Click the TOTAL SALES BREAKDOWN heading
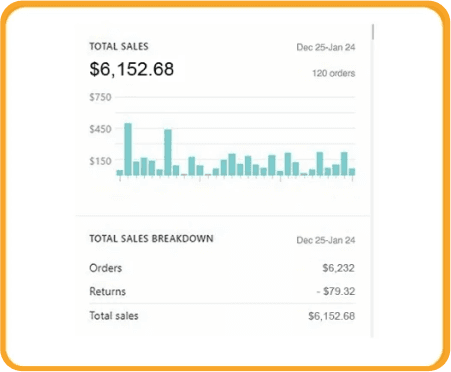 pos(151,239)
